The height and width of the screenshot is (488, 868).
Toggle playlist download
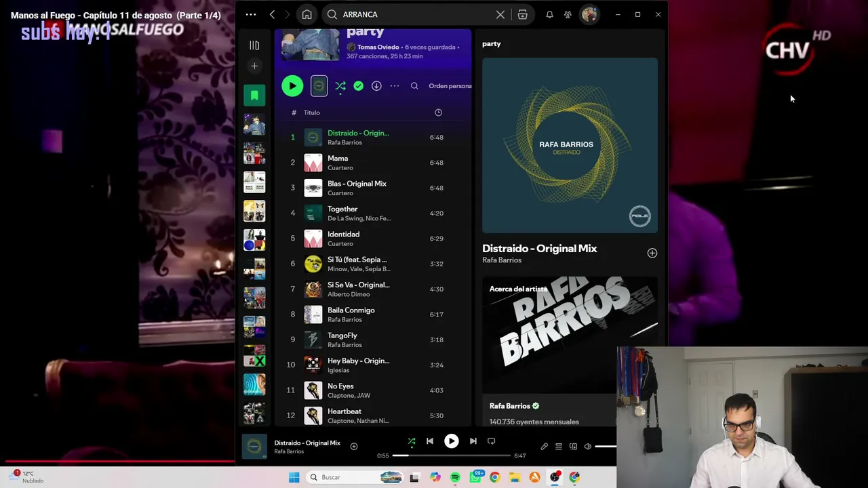(x=376, y=86)
